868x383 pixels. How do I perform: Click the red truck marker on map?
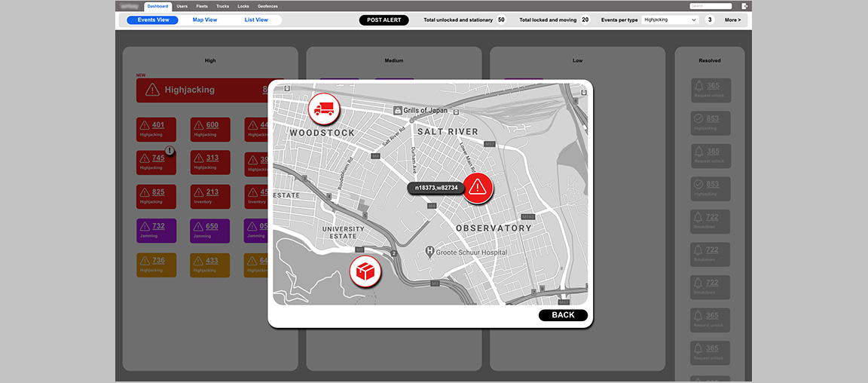coord(324,109)
